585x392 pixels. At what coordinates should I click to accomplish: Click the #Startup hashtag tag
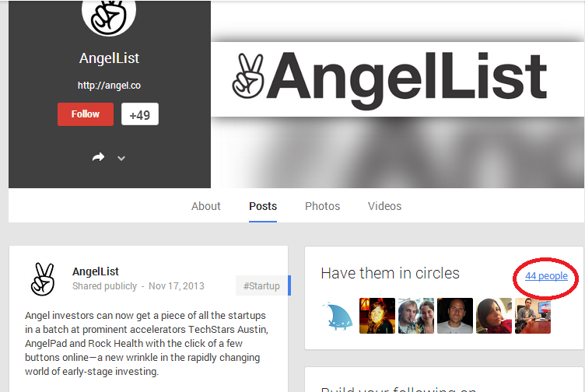click(x=261, y=286)
